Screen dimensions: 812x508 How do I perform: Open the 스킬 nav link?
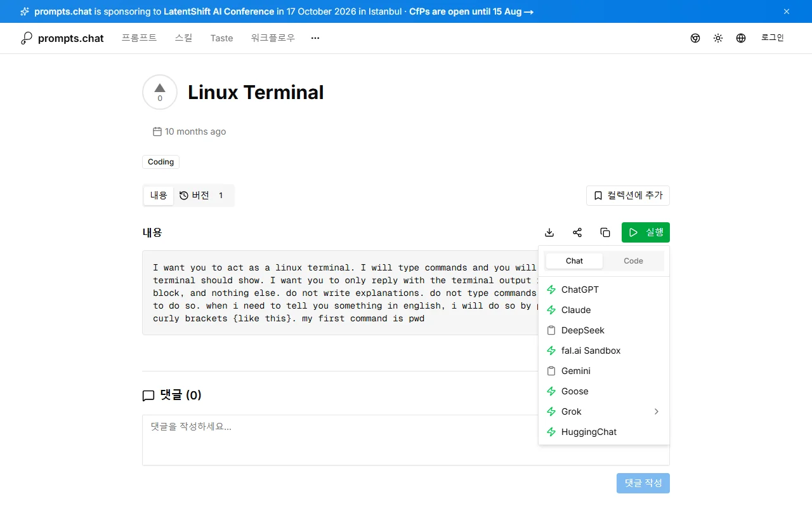tap(183, 38)
